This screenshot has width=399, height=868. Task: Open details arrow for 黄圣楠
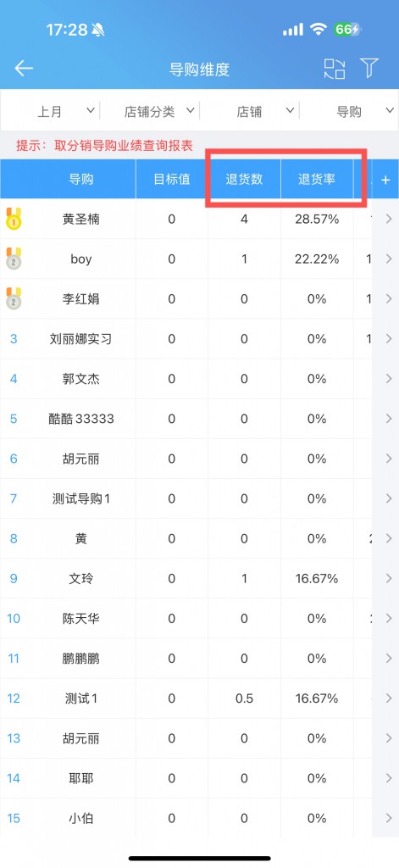pos(389,220)
